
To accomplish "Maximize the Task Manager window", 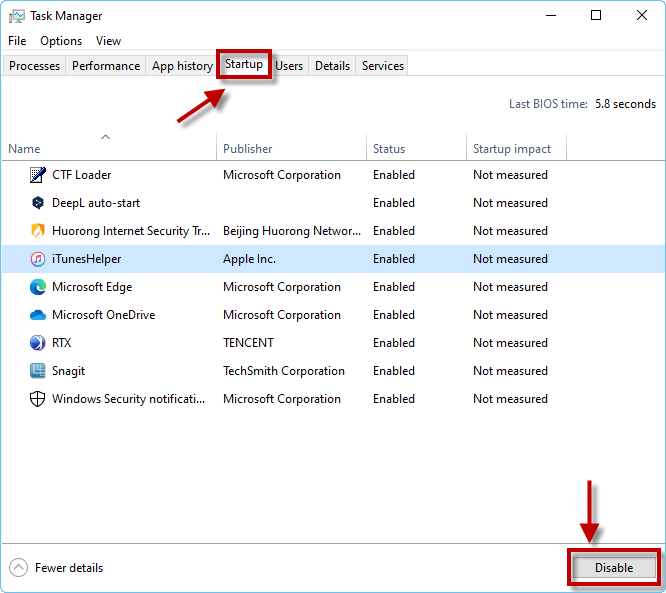I will (x=596, y=16).
